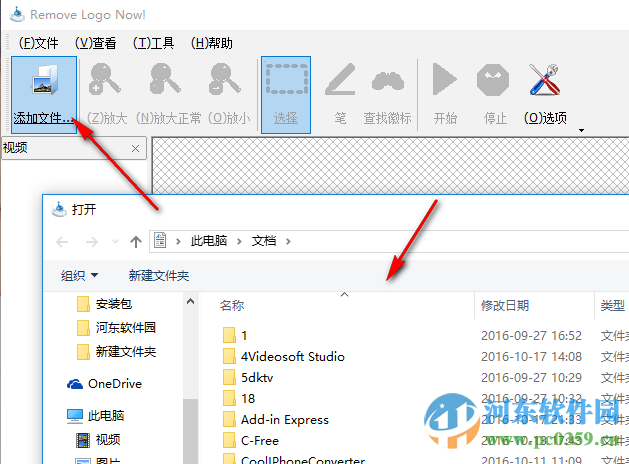This screenshot has height=464, width=629.
Task: Open the (T)工具 menu
Action: [x=153, y=43]
